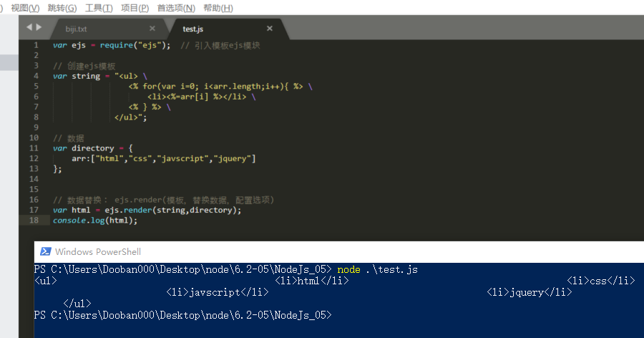The image size is (644, 338).
Task: Click the "javscript" string in the array
Action: pos(182,158)
